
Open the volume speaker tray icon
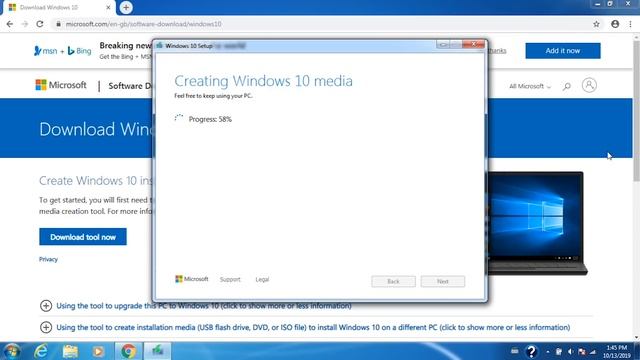(570, 352)
